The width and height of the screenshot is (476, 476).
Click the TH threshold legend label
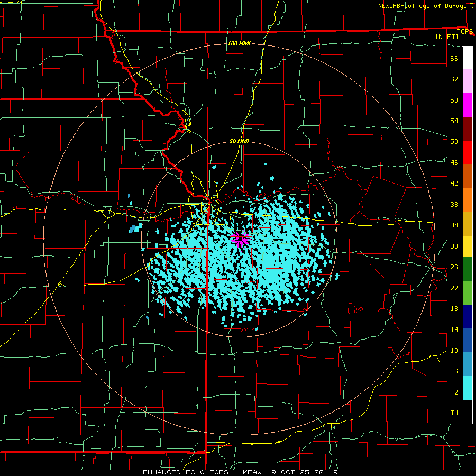[x=454, y=413]
